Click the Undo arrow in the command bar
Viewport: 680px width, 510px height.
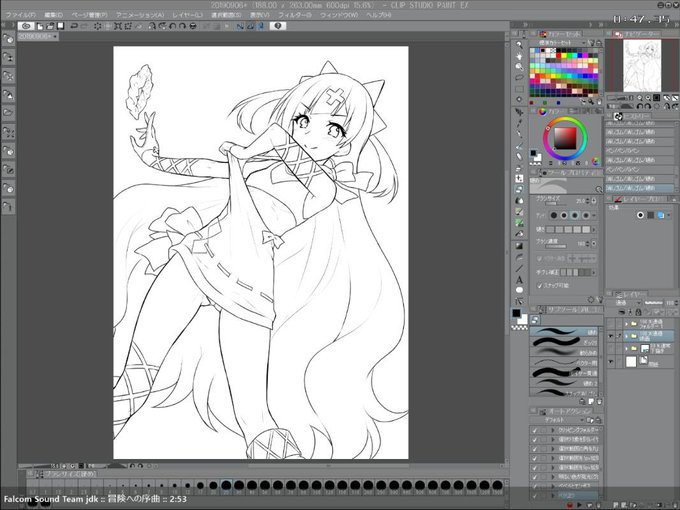[x=74, y=26]
